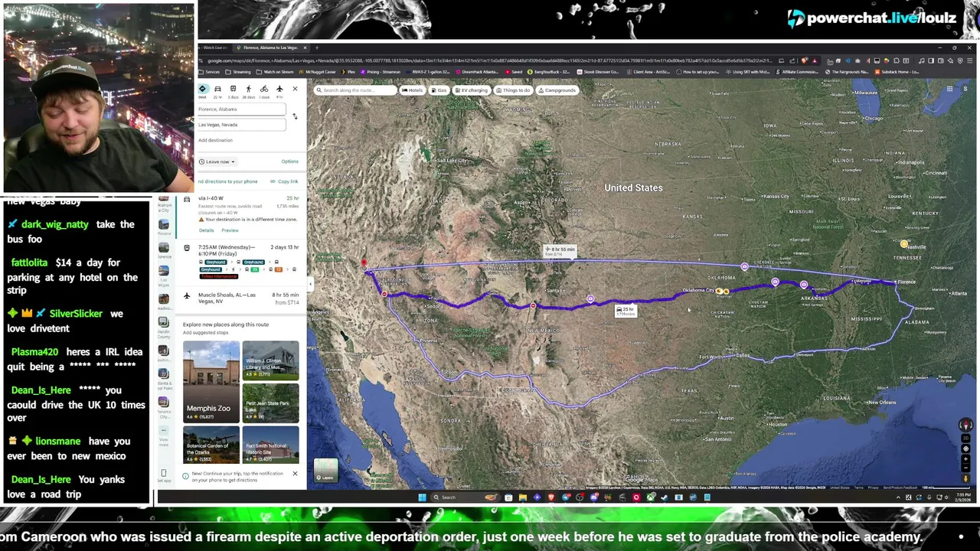Select the Muscle Shoals to Las Vegas flight
Viewport: 980px width, 551px height.
[241, 298]
